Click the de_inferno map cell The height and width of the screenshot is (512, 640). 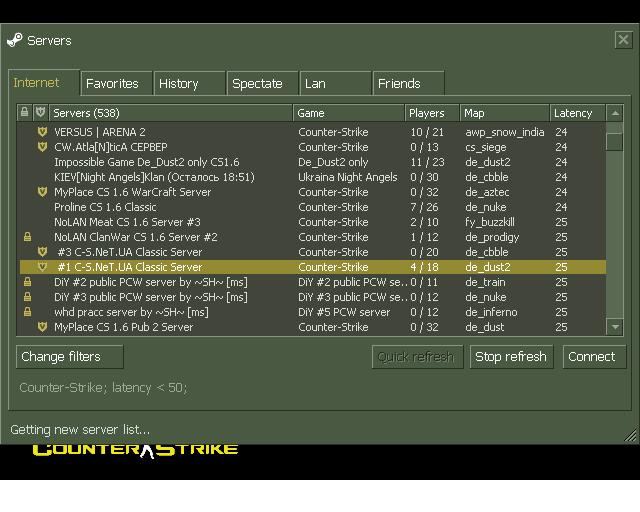click(491, 312)
